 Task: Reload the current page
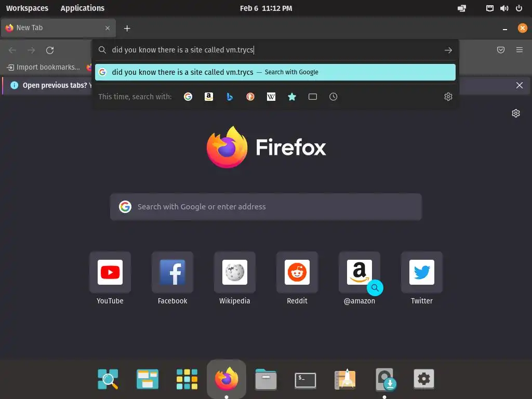click(50, 50)
